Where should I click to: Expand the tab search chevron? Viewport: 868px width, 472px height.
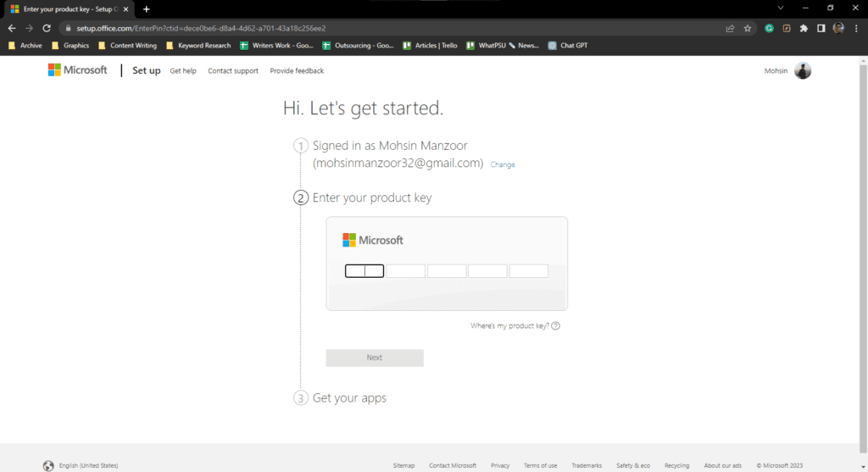click(780, 8)
